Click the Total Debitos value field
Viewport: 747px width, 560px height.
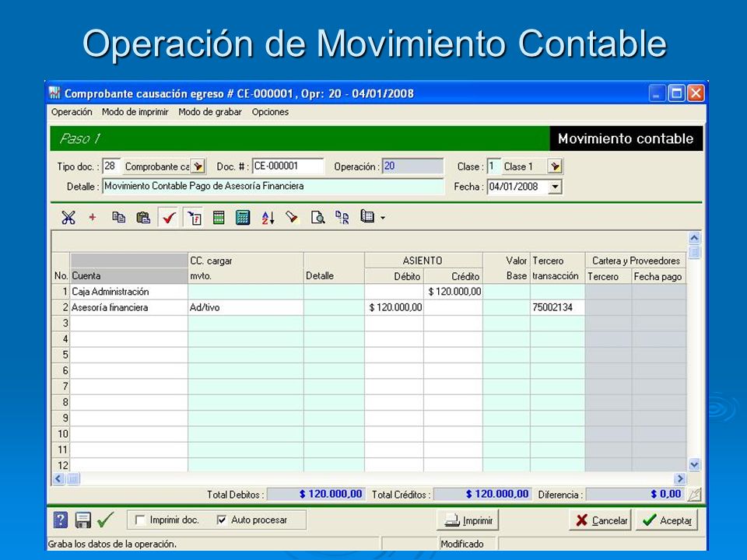(x=315, y=495)
